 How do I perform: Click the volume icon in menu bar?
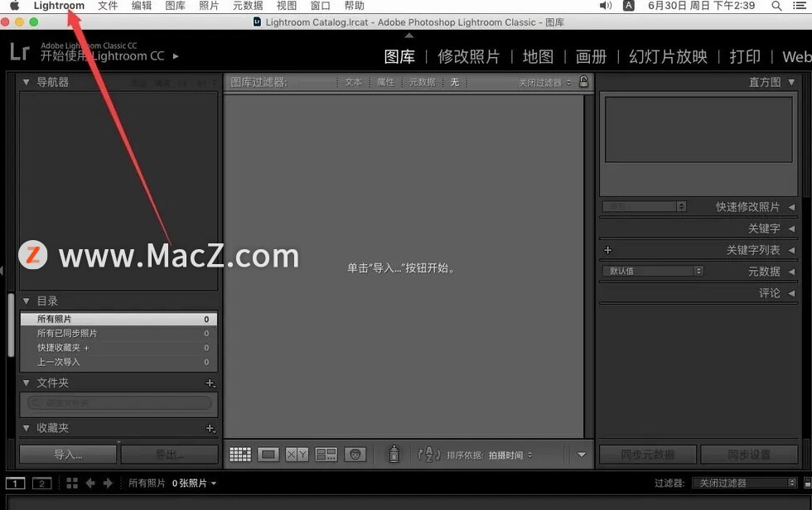tap(606, 6)
